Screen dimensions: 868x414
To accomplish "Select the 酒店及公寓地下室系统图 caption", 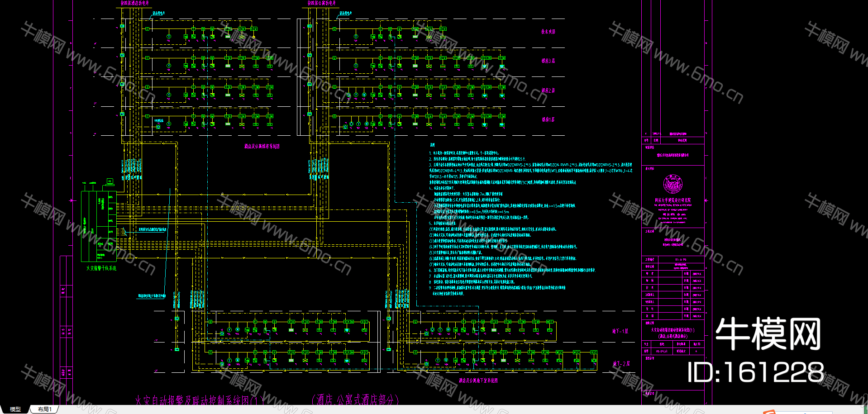I will coord(478,381).
